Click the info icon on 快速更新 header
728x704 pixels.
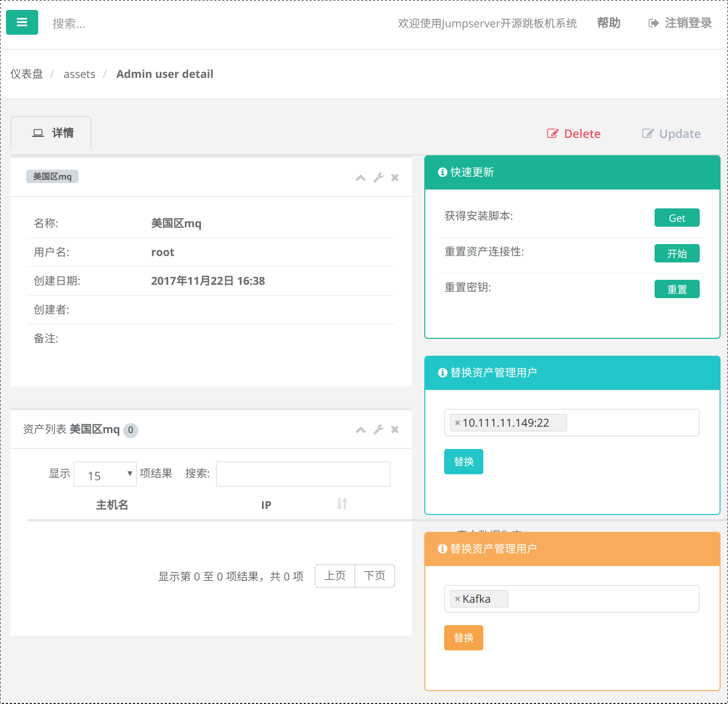tap(442, 172)
